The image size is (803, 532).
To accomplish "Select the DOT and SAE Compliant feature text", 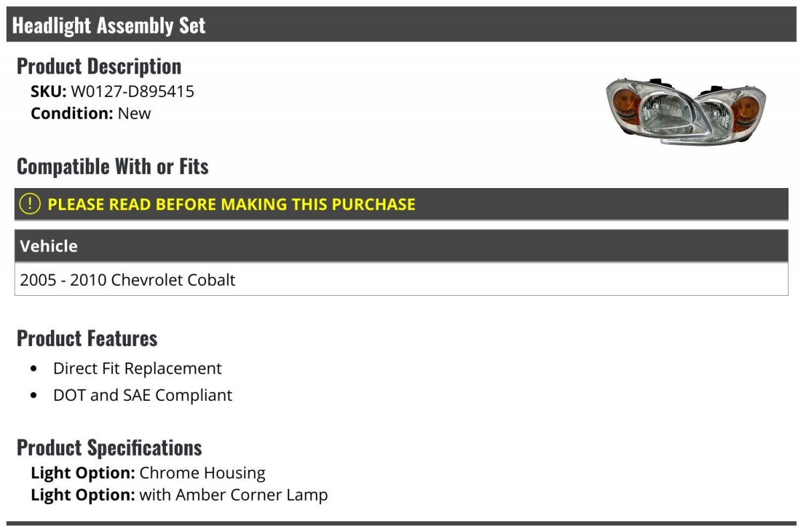I will pyautogui.click(x=143, y=395).
